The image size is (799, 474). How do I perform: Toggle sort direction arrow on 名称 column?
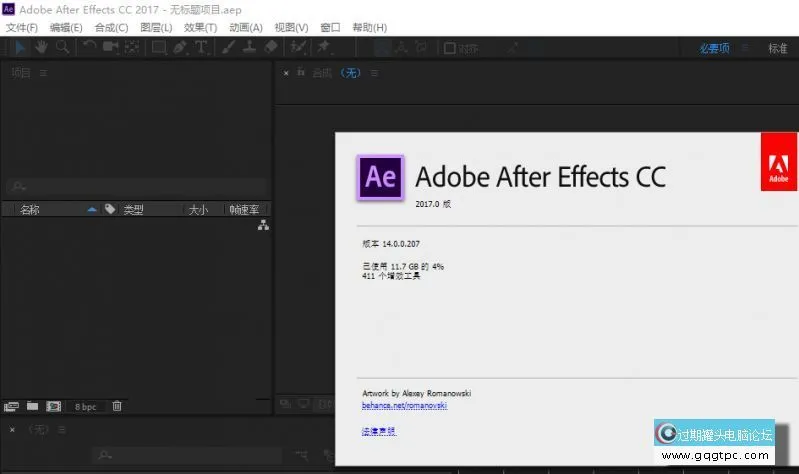pyautogui.click(x=92, y=210)
